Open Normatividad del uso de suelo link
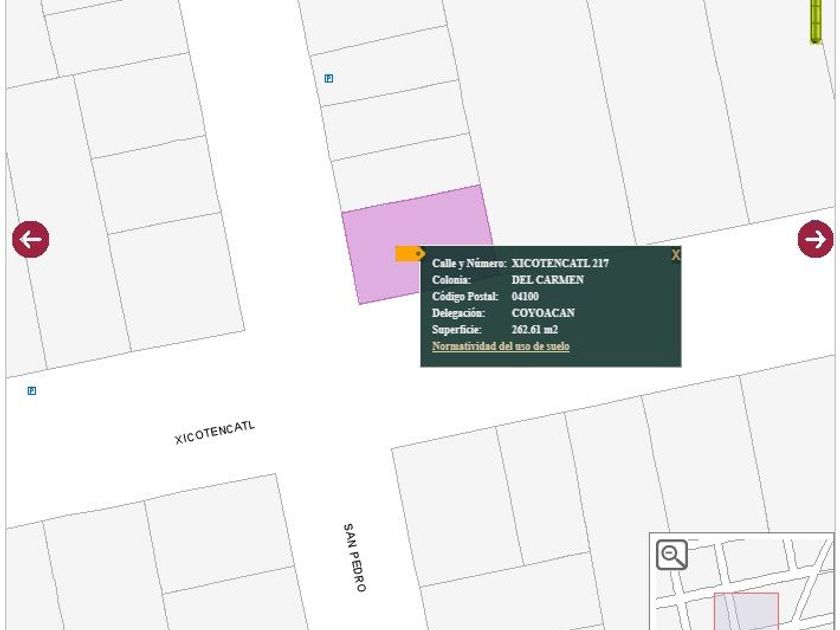This screenshot has height=630, width=840. tap(500, 346)
